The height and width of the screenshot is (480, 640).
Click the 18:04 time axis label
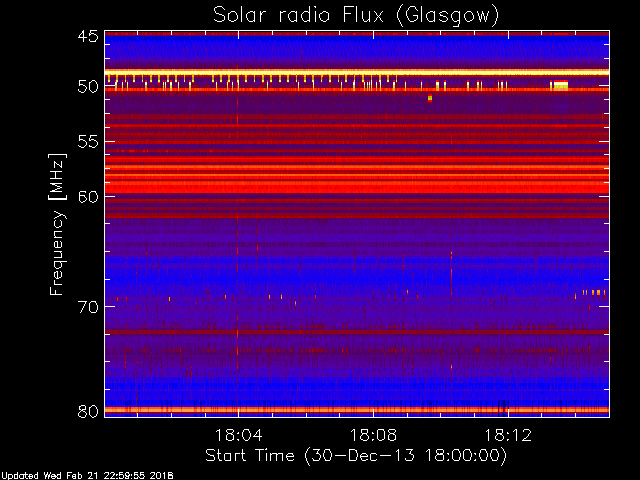[x=238, y=435]
